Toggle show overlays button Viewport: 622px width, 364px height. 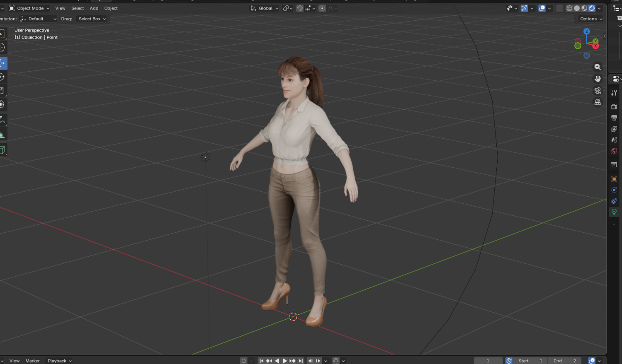pyautogui.click(x=542, y=8)
